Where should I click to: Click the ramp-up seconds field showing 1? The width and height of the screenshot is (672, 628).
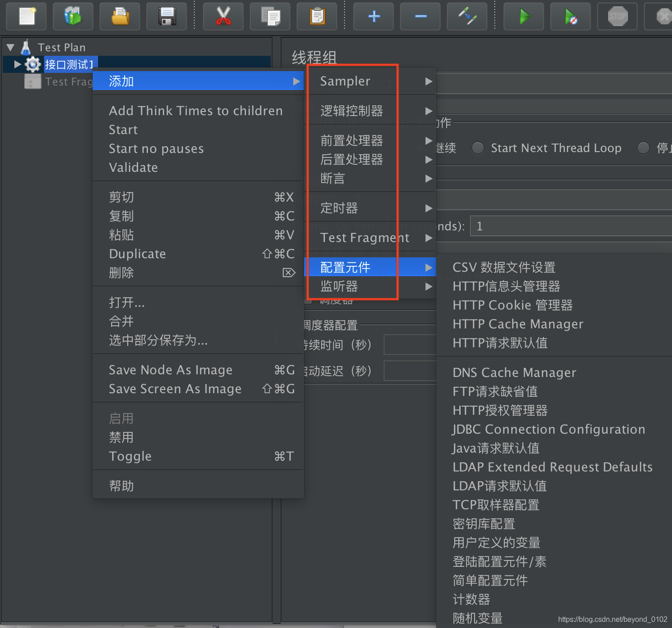(x=571, y=226)
